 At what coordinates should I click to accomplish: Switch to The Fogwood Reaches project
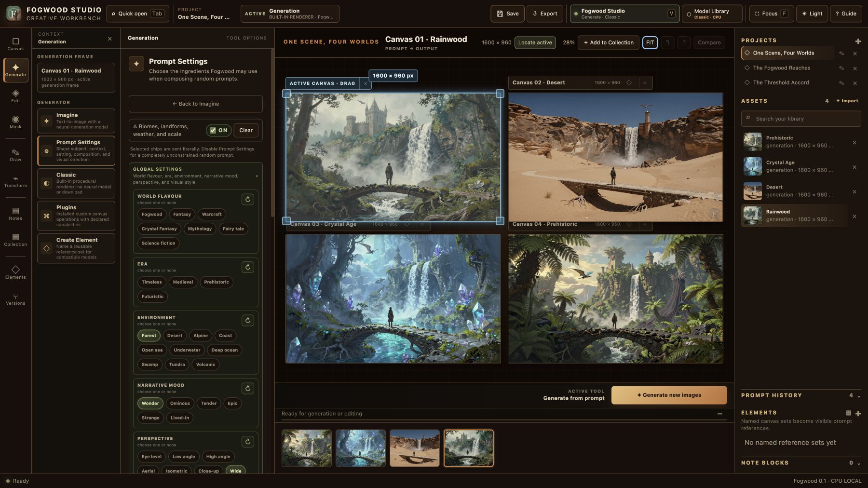[x=787, y=68]
